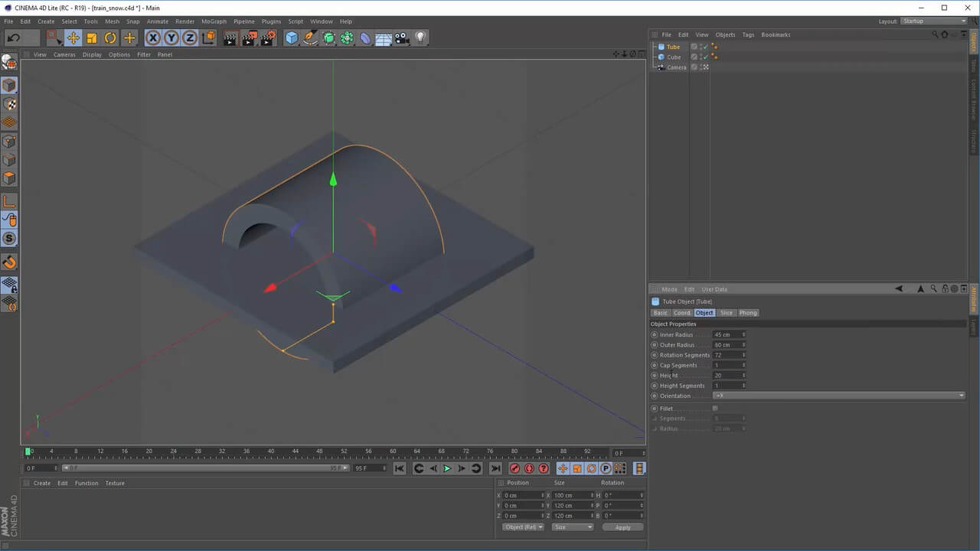Add a Camera object from toolbar
Viewport: 980px width, 551px height.
[x=402, y=38]
